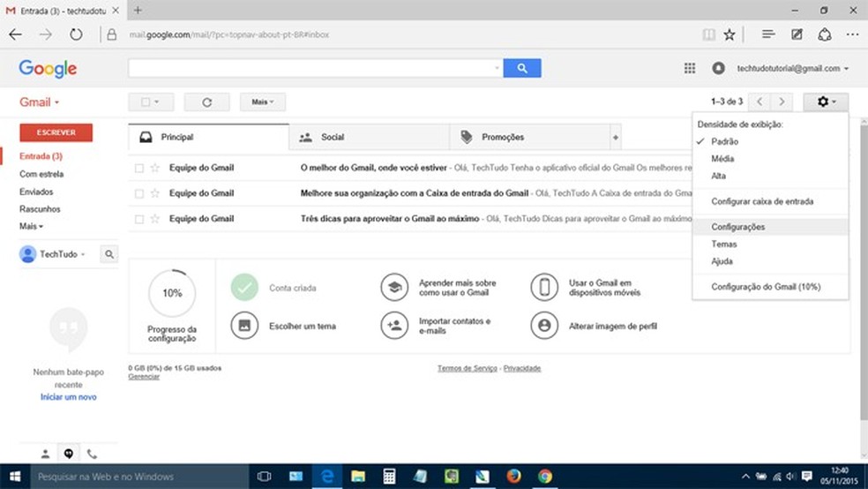The width and height of the screenshot is (868, 489).
Task: Star the 'Melhore sua organização' email
Action: pos(155,193)
